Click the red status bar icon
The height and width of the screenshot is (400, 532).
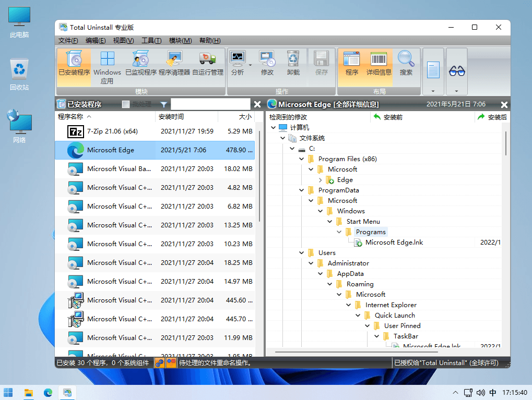pyautogui.click(x=171, y=363)
